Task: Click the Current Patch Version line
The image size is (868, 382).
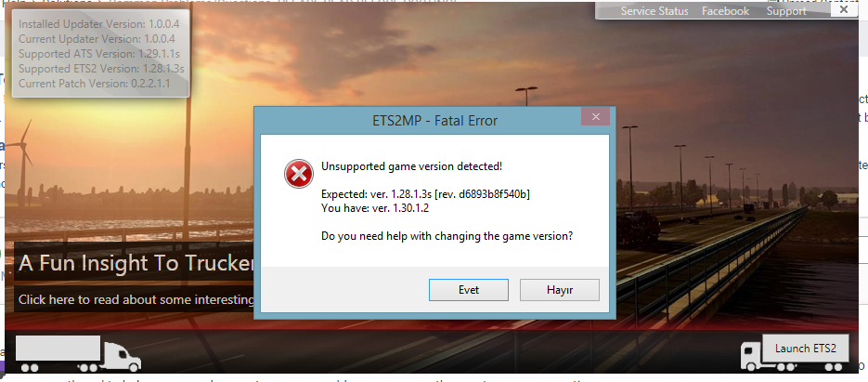Action: click(x=94, y=83)
